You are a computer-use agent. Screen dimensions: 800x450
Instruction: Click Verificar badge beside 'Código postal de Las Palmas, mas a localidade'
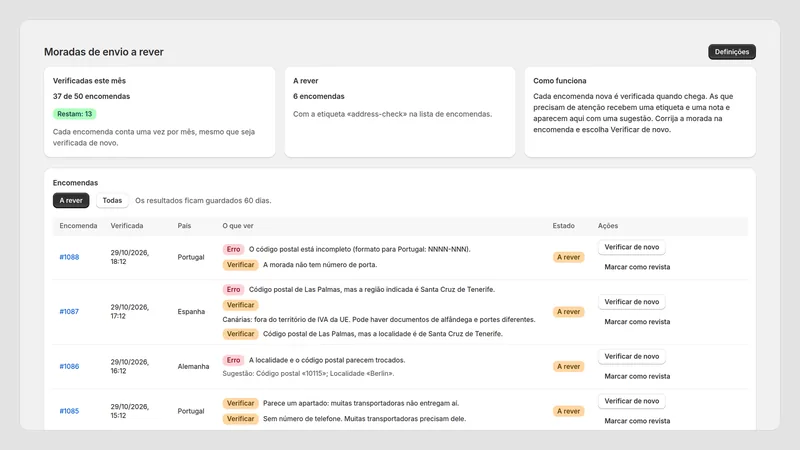[x=240, y=334]
